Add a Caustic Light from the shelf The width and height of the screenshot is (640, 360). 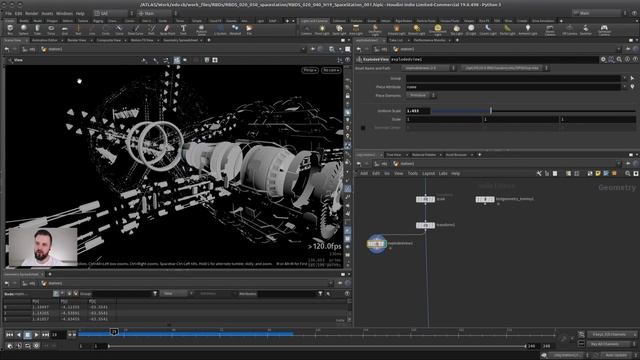[488, 29]
